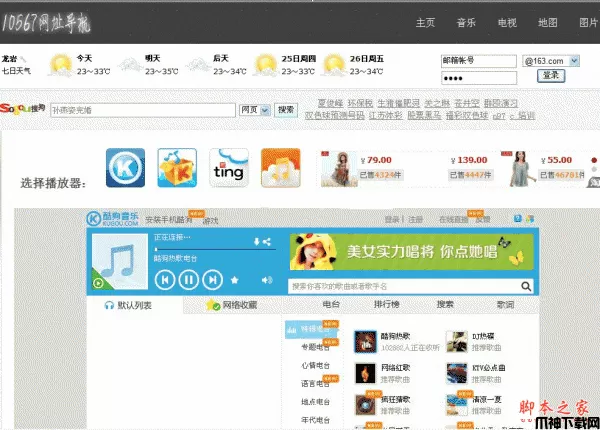Open the DJ热碟 radio station thumbnail
Screen dimensions: 600x430
click(457, 341)
